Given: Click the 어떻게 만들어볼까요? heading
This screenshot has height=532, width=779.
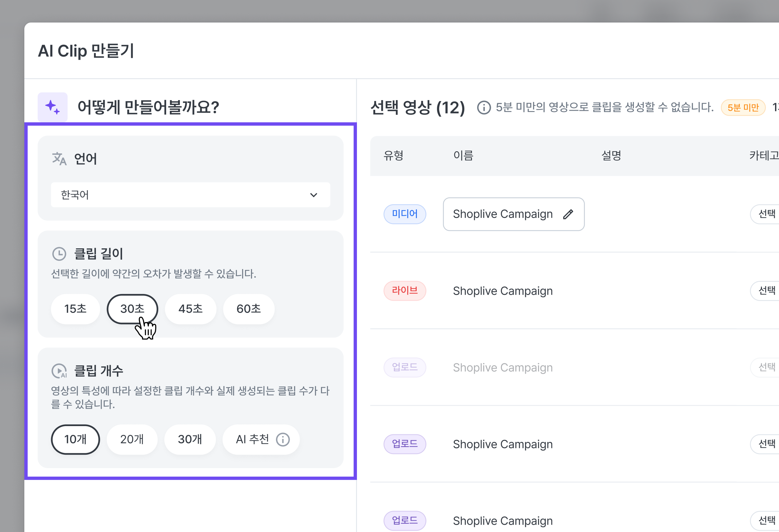Looking at the screenshot, I should point(148,107).
